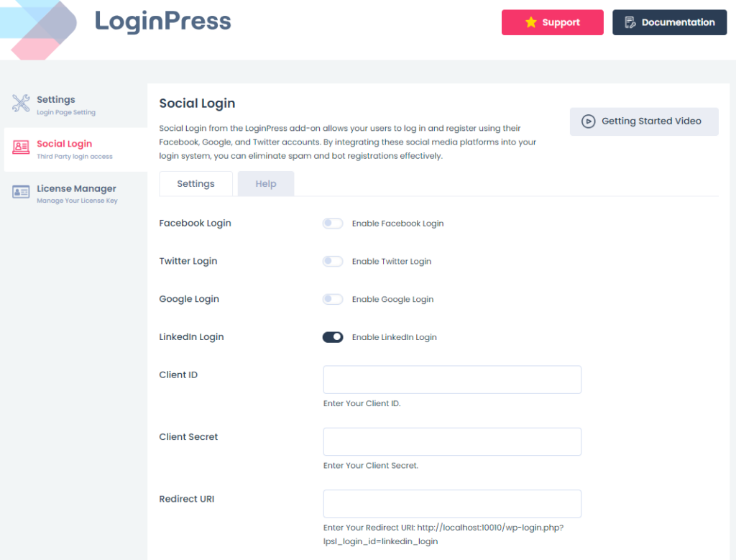Play the Getting Started Video
This screenshot has width=736, height=560.
point(644,121)
